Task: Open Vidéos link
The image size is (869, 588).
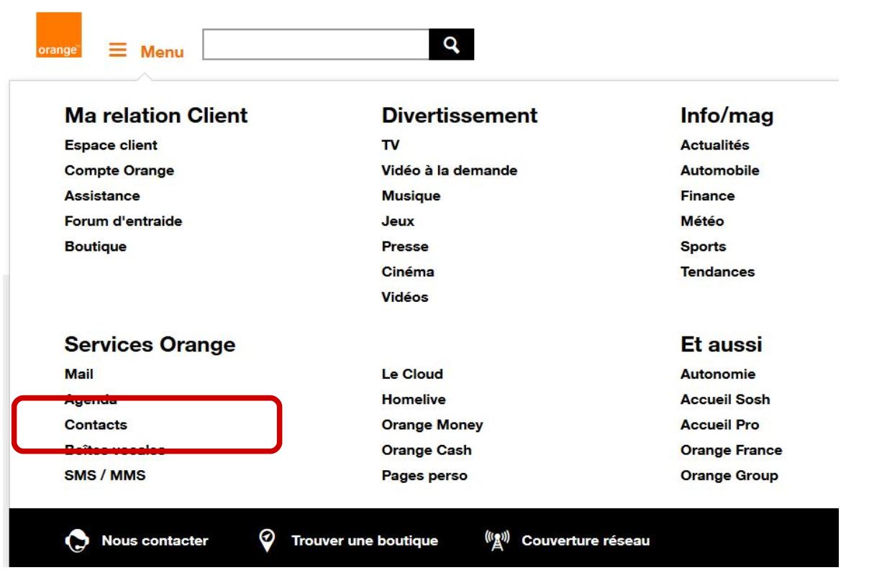Action: coord(405,297)
